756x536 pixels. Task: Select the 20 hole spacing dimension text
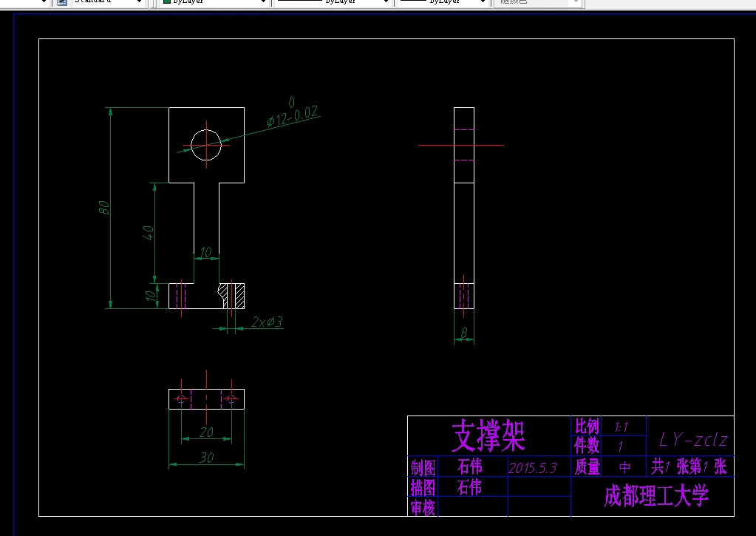206,432
